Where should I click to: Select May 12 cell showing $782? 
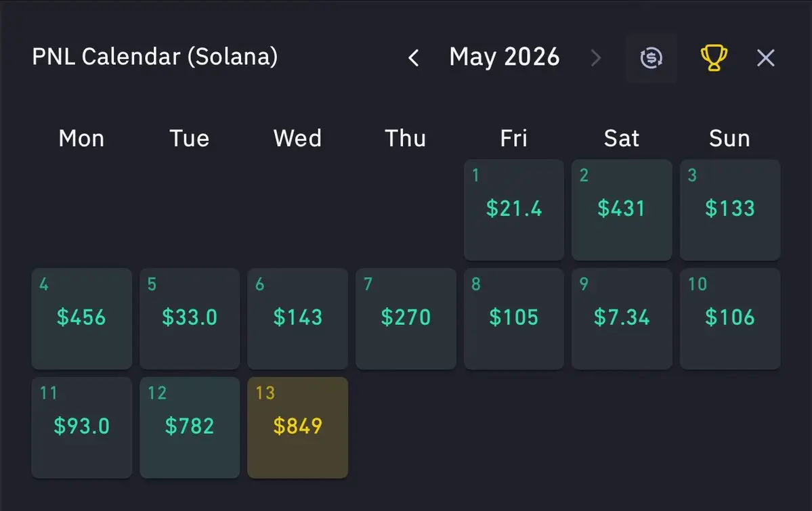(190, 428)
